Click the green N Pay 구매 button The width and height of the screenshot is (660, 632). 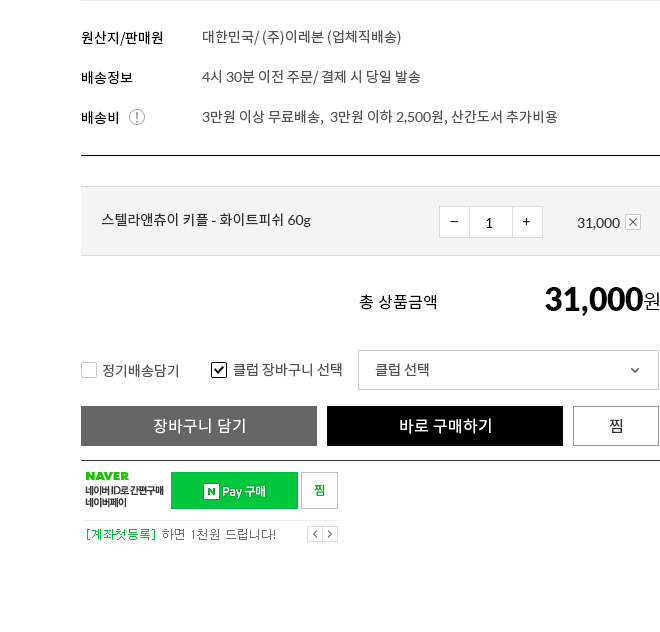(234, 491)
